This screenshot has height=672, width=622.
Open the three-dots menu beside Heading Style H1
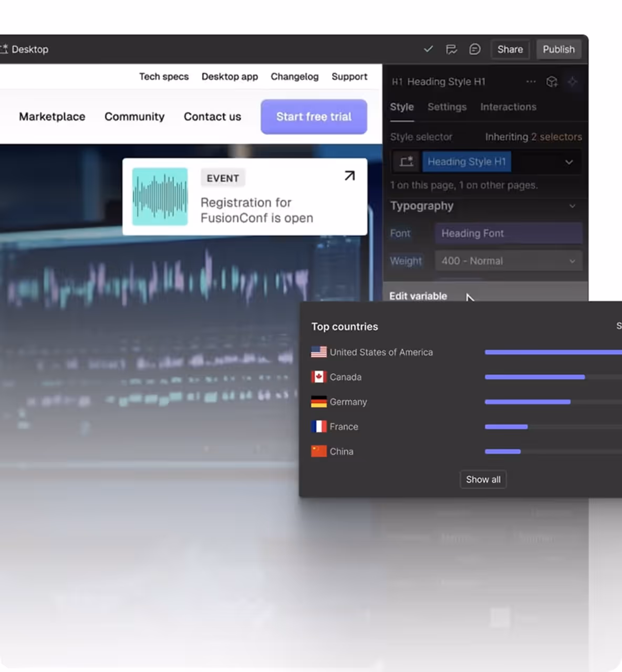point(531,81)
